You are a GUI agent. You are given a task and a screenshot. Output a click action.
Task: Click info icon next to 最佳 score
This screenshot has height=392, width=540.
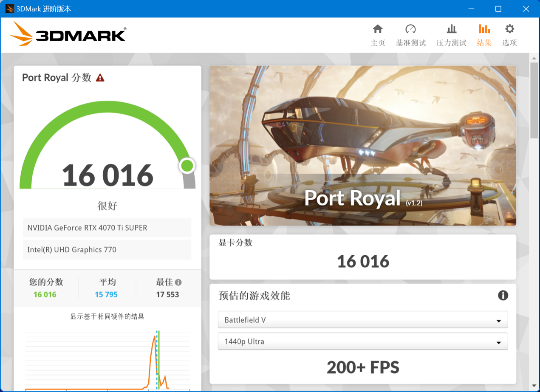coord(178,282)
